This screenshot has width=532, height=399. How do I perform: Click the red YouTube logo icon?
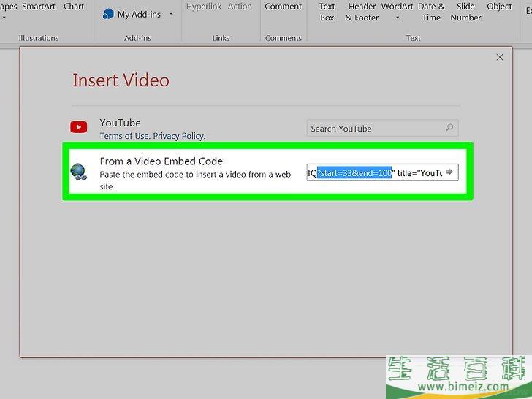point(79,127)
